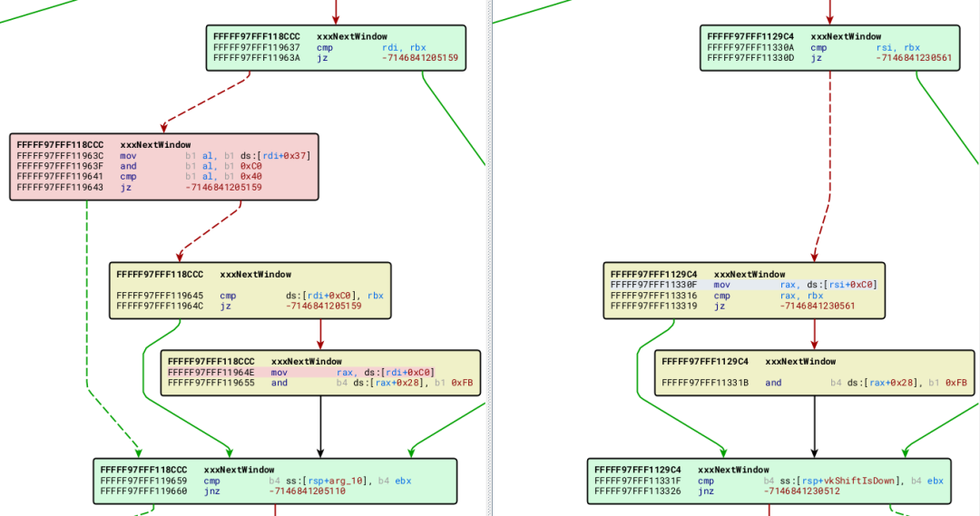Select left bottom block with cmp ss:[rsp+arg_10]
The image size is (980, 516).
click(275, 481)
